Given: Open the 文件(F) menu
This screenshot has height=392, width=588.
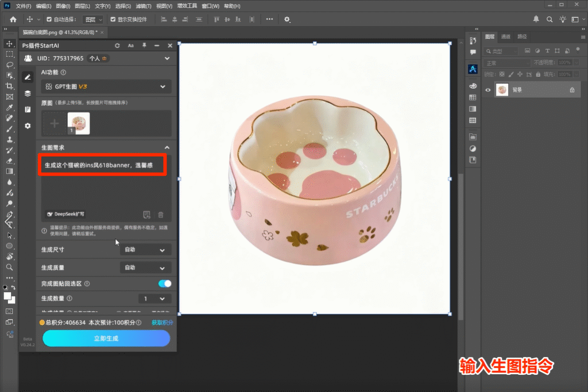Looking at the screenshot, I should [x=23, y=6].
